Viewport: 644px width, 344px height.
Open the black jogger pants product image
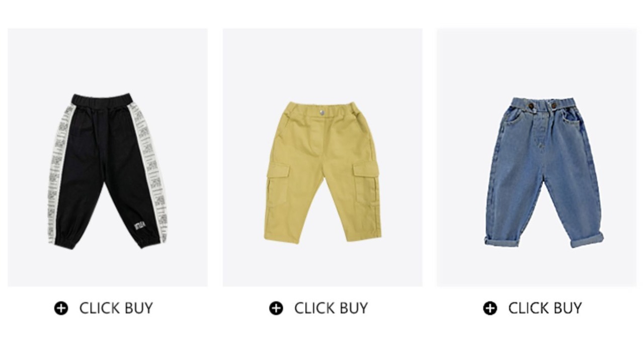pos(108,158)
